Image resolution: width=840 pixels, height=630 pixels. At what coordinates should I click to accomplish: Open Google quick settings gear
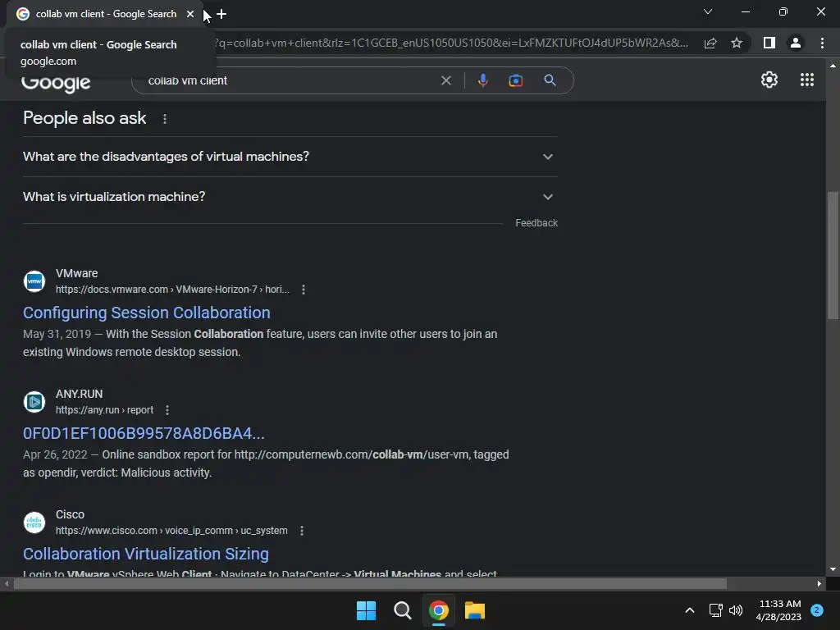pyautogui.click(x=769, y=80)
